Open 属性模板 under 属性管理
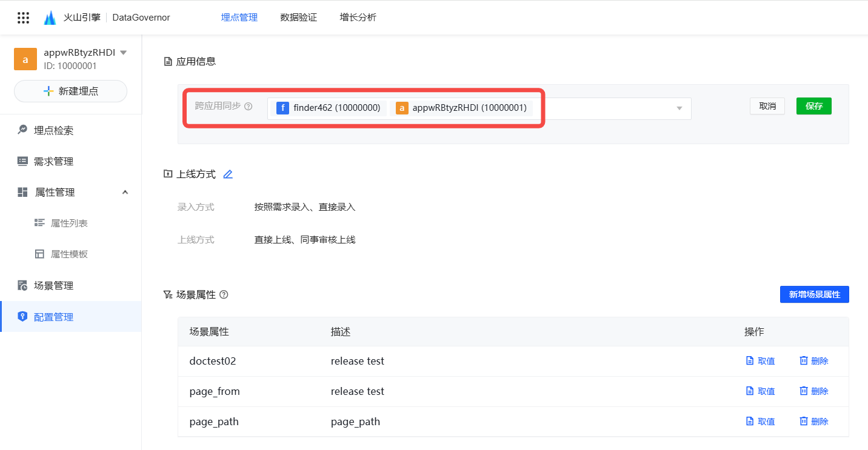868x450 pixels. pyautogui.click(x=69, y=254)
